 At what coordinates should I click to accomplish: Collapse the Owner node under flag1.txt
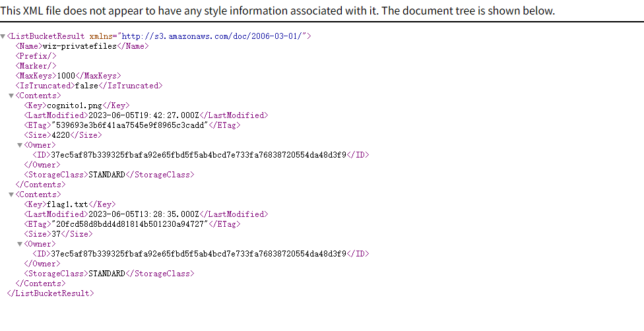[20, 245]
